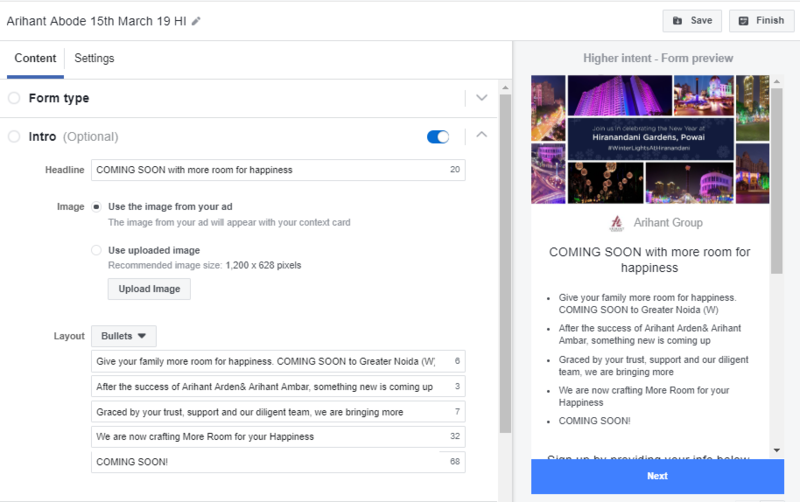Click the Finish button
Viewport: 800px width, 502px height.
[x=761, y=21]
